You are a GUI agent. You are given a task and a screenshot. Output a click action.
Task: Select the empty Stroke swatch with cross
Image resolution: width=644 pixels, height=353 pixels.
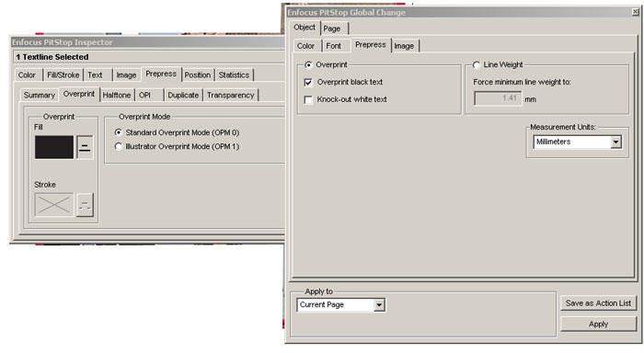tap(54, 204)
